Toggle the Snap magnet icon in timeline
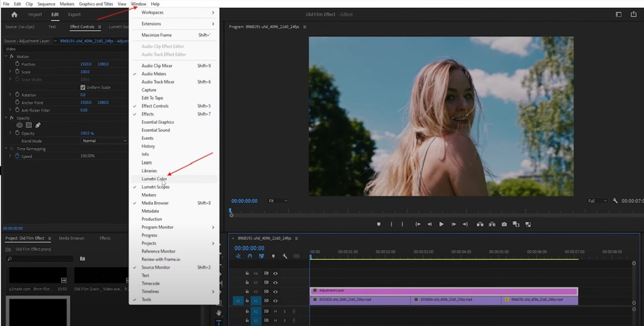Viewport: 644px width, 326px height. pyautogui.click(x=250, y=256)
